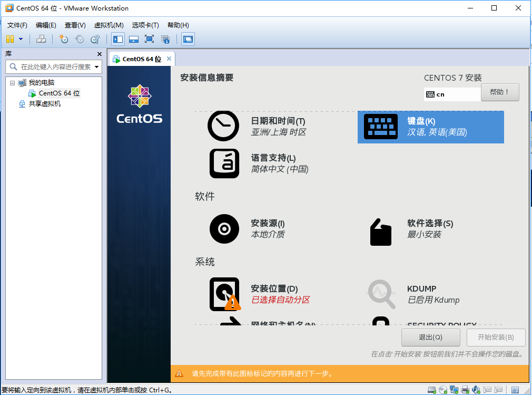Screen dimensions: 532x395
Task: Open 安装源 disc icon
Action: pos(224,229)
